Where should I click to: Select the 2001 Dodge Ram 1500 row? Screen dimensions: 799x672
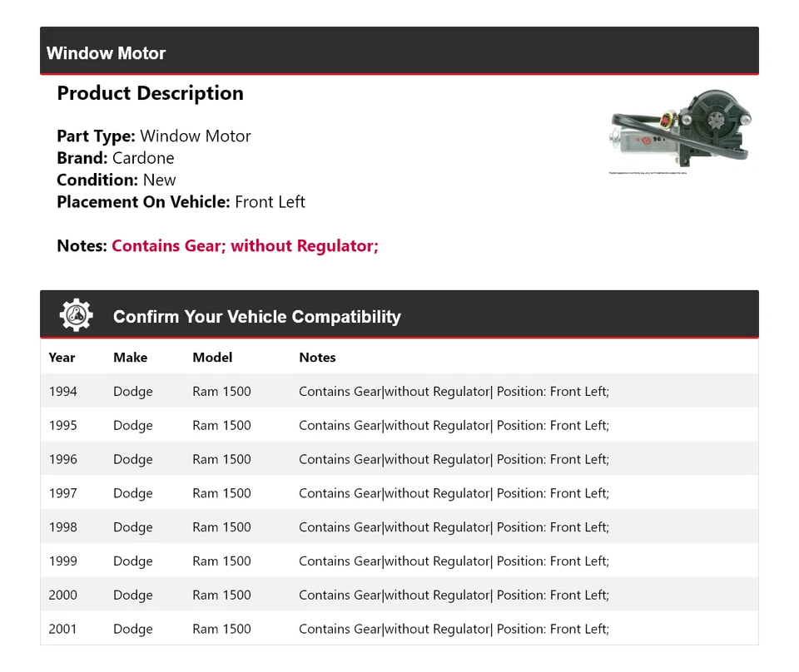399,629
